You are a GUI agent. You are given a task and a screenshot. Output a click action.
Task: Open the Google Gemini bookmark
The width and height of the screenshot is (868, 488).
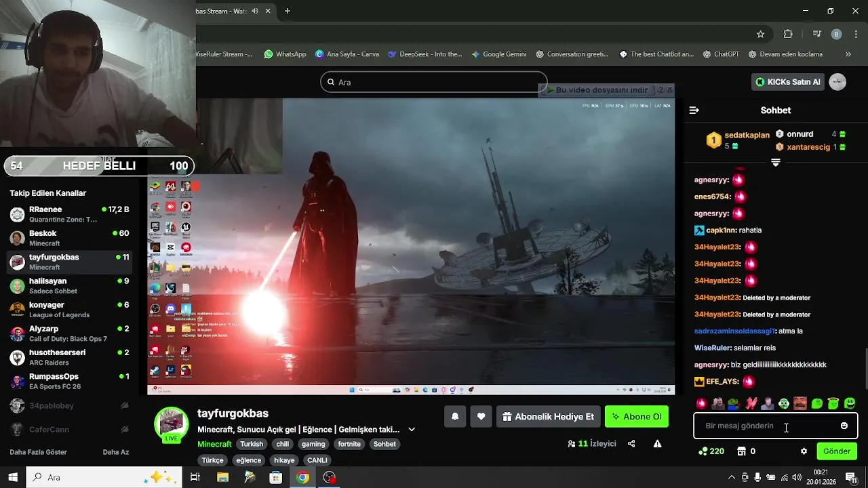[499, 54]
